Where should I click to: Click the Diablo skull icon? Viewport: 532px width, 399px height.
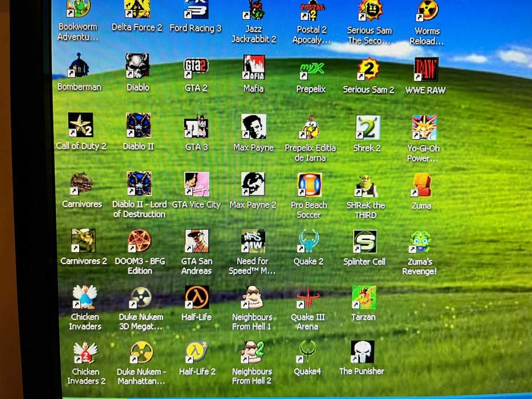coord(137,66)
